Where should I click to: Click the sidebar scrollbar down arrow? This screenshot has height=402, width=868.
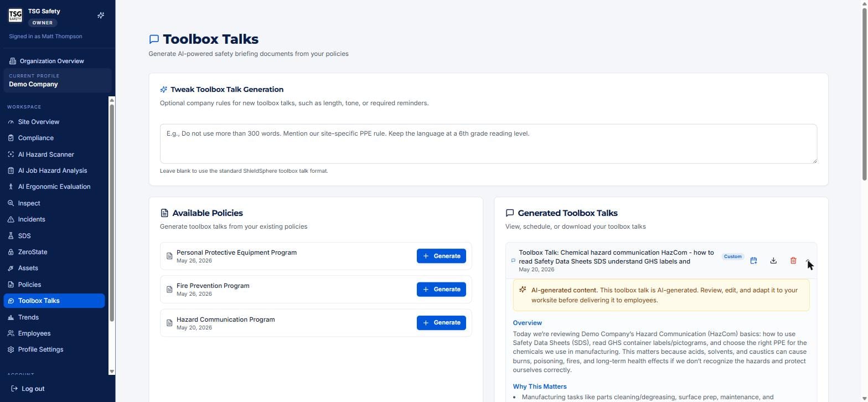point(112,372)
